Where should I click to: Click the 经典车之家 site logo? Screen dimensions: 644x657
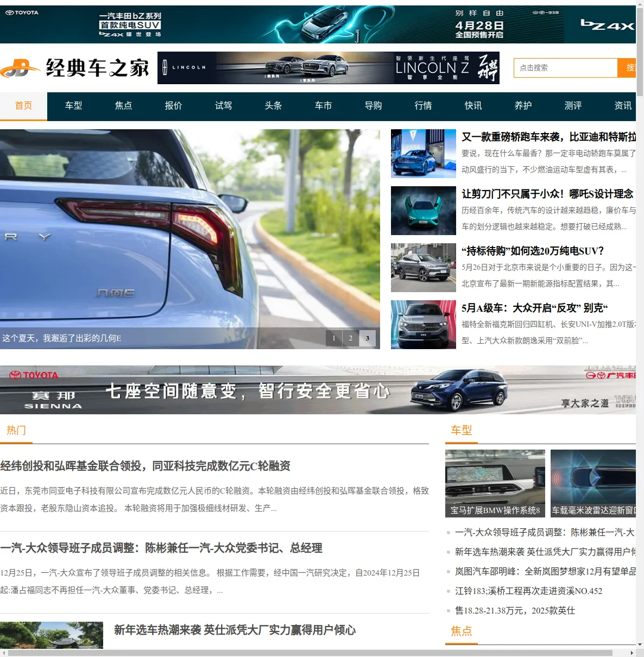(x=75, y=68)
